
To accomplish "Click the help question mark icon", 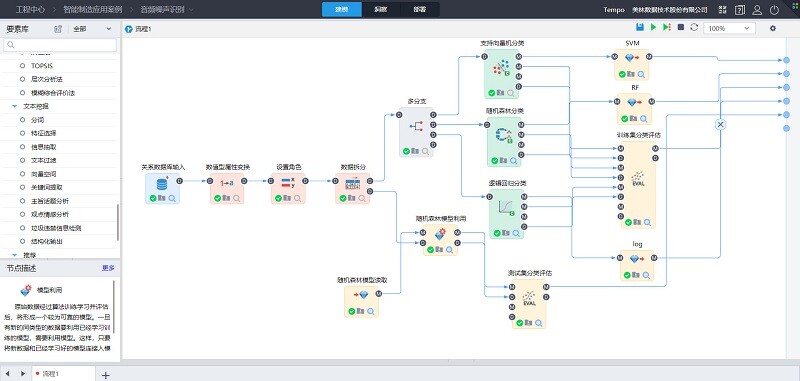I will point(740,10).
